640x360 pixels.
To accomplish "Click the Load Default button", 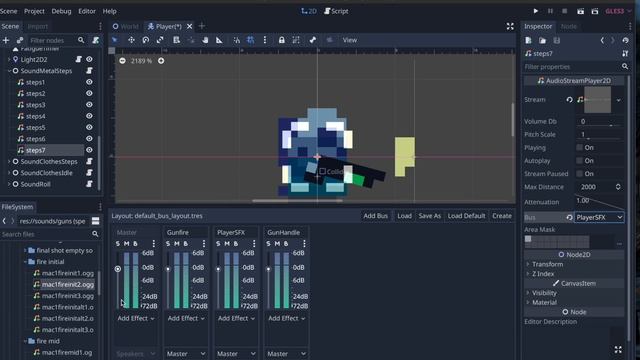I will [x=467, y=216].
